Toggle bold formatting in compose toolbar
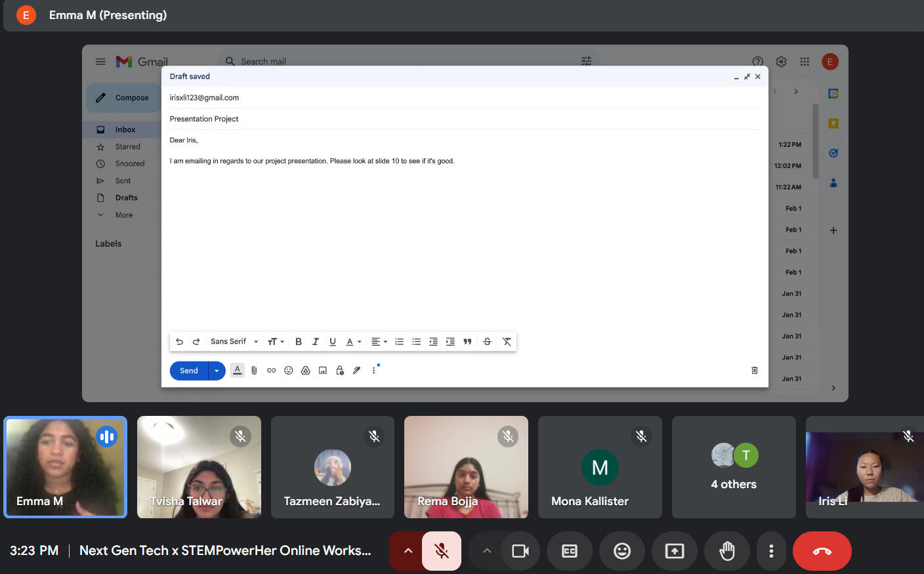924x574 pixels. pyautogui.click(x=299, y=342)
